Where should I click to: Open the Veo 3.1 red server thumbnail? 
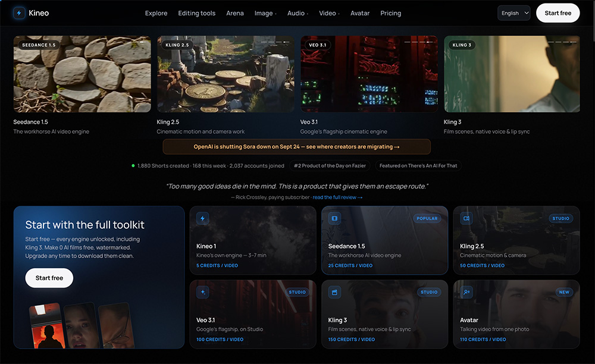click(369, 74)
